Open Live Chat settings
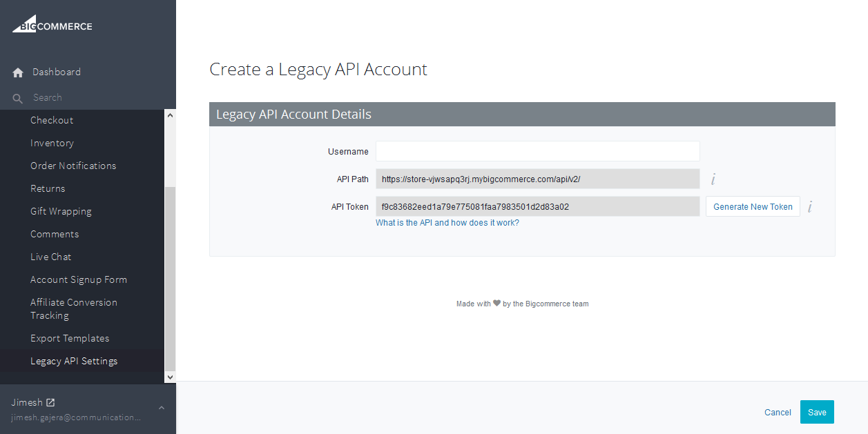The image size is (868, 434). pos(51,257)
